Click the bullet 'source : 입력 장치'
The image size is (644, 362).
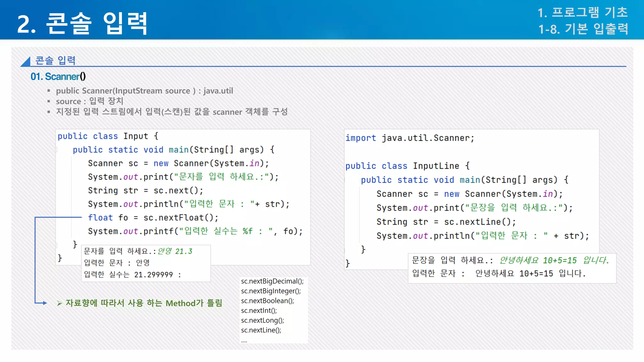tap(90, 101)
